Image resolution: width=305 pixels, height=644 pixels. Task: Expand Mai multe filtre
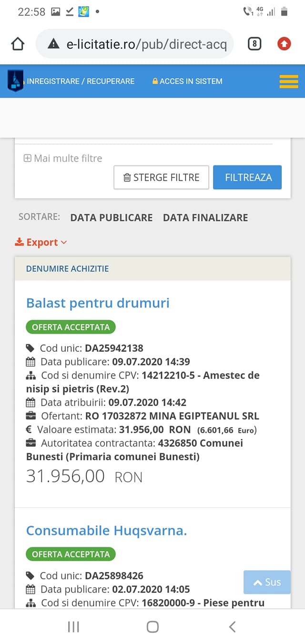pos(63,158)
